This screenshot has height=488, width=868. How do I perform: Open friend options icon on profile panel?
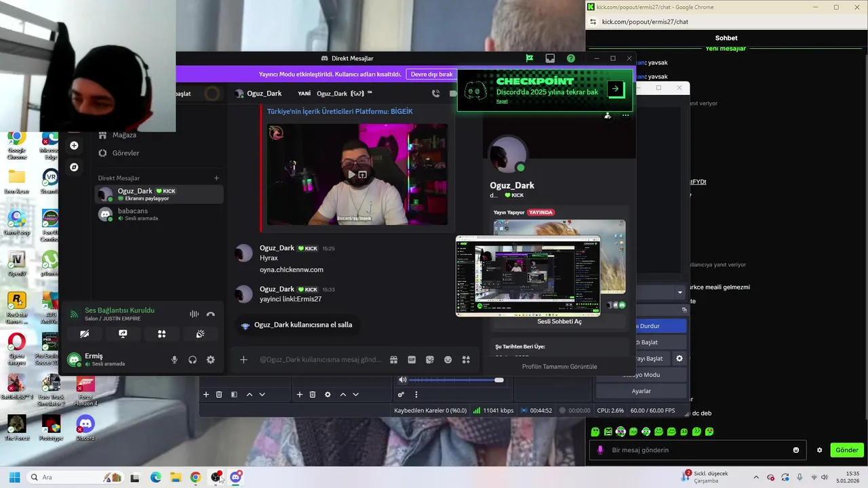click(x=608, y=115)
